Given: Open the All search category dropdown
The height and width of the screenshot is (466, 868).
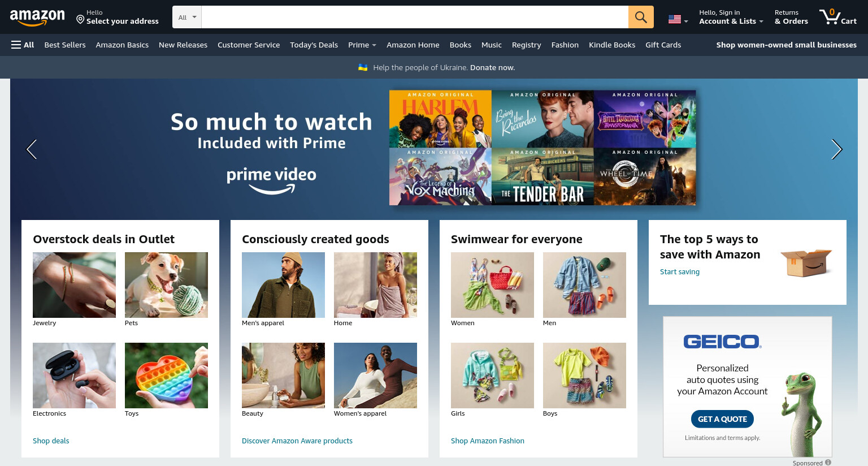Looking at the screenshot, I should coord(187,17).
